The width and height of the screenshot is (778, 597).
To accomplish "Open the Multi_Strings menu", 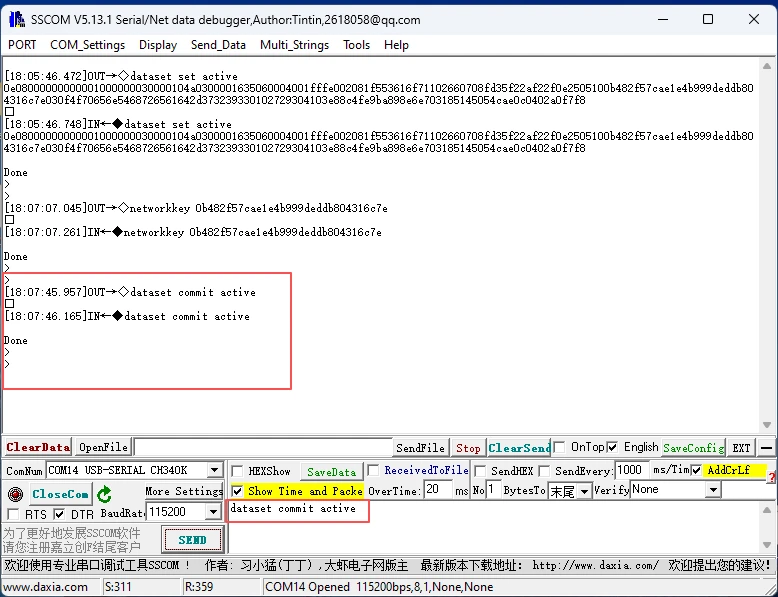I will tap(295, 45).
